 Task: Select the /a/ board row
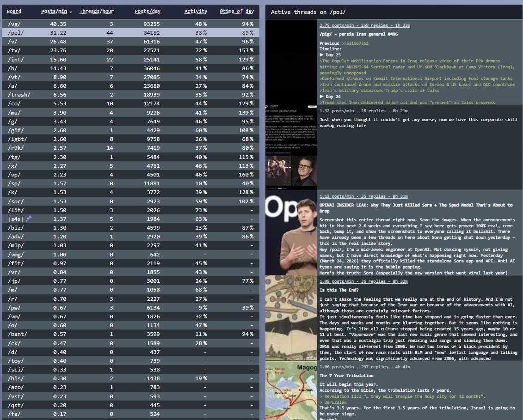point(130,86)
